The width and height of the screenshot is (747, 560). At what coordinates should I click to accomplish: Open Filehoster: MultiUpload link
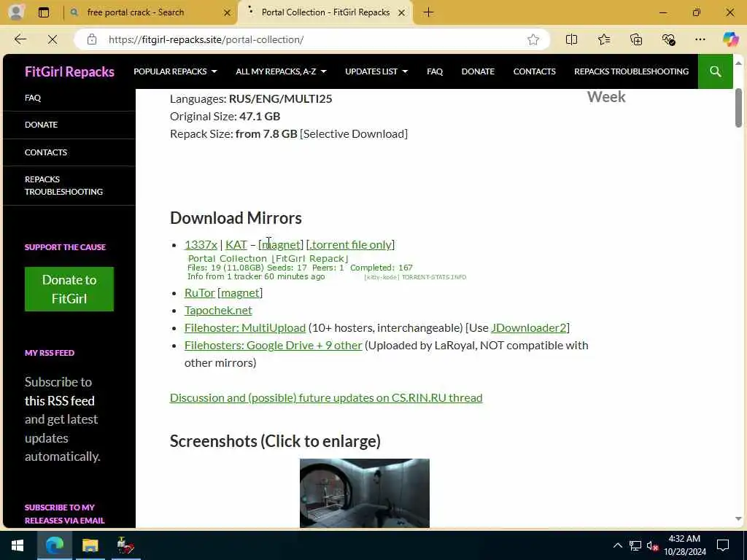click(x=245, y=328)
